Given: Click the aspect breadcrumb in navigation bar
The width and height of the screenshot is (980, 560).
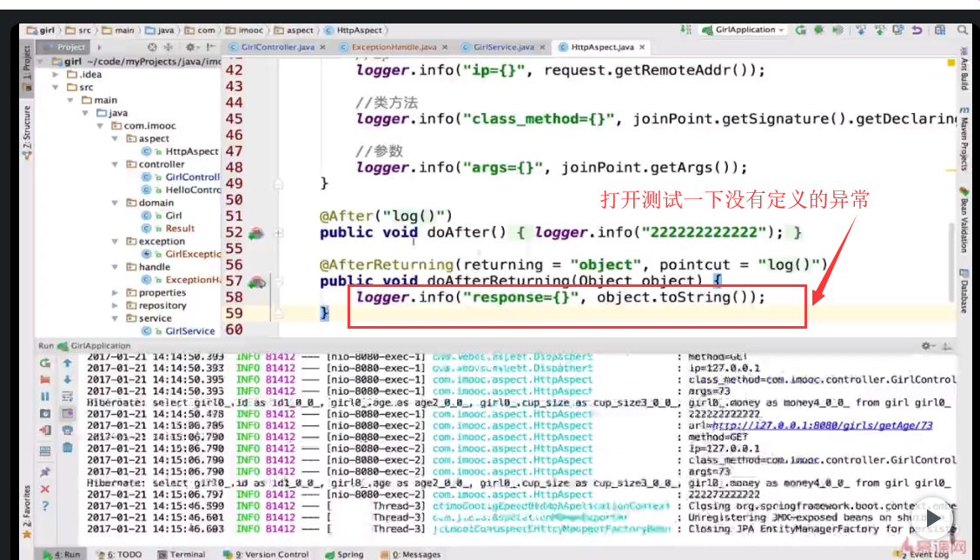Looking at the screenshot, I should click(x=294, y=30).
